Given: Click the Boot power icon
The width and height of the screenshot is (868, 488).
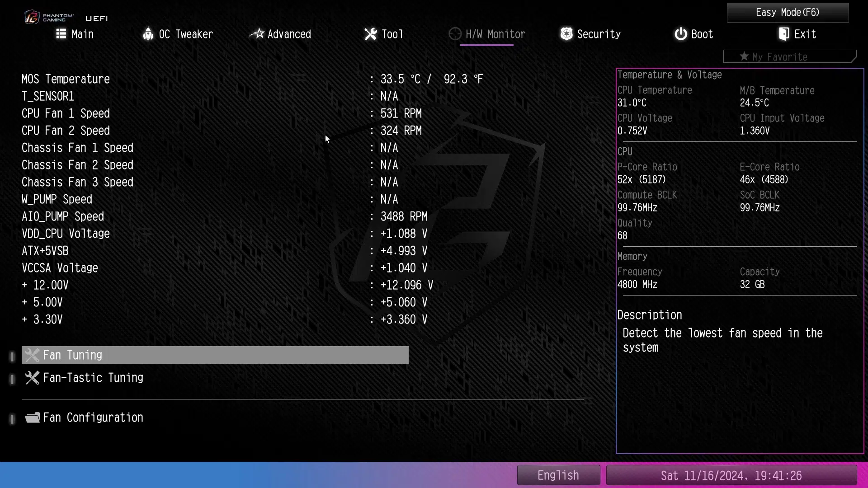Looking at the screenshot, I should tap(680, 34).
